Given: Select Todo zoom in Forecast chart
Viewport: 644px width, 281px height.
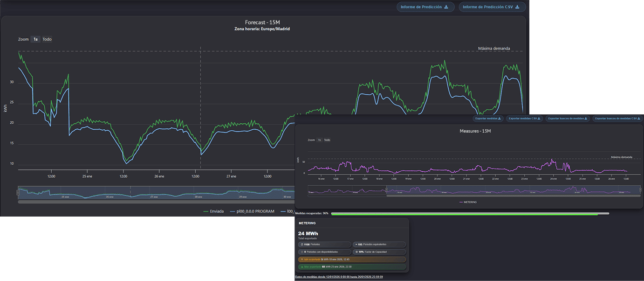Looking at the screenshot, I should [47, 39].
